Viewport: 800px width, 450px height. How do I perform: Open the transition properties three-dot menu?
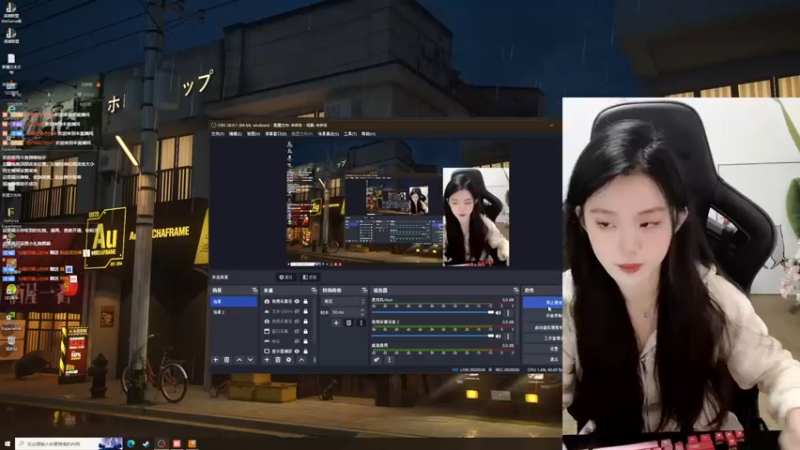tap(361, 322)
